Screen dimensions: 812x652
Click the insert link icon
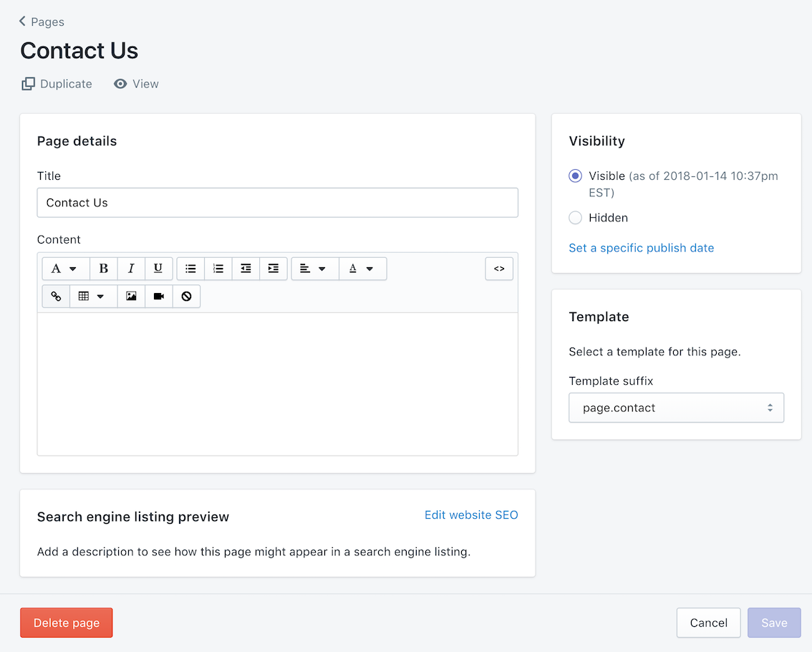tap(56, 296)
